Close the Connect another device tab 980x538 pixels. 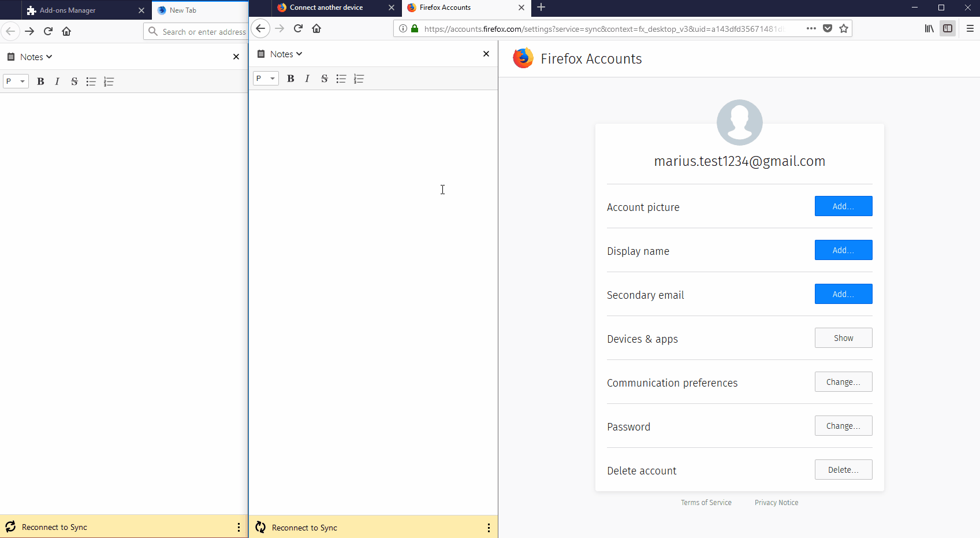coord(392,8)
